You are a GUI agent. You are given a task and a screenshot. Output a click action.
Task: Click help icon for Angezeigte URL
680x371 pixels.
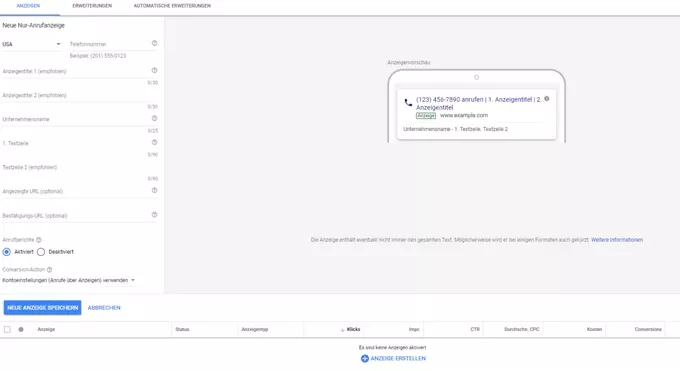point(154,190)
